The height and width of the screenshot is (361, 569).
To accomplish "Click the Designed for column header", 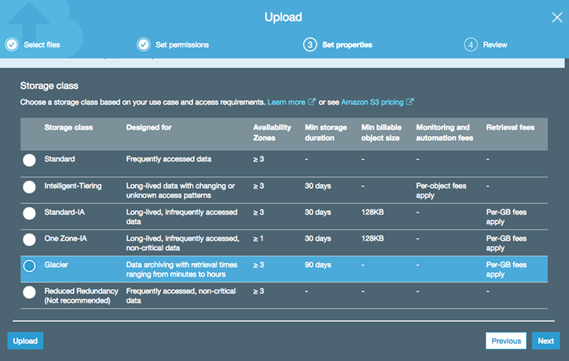I will [x=149, y=127].
